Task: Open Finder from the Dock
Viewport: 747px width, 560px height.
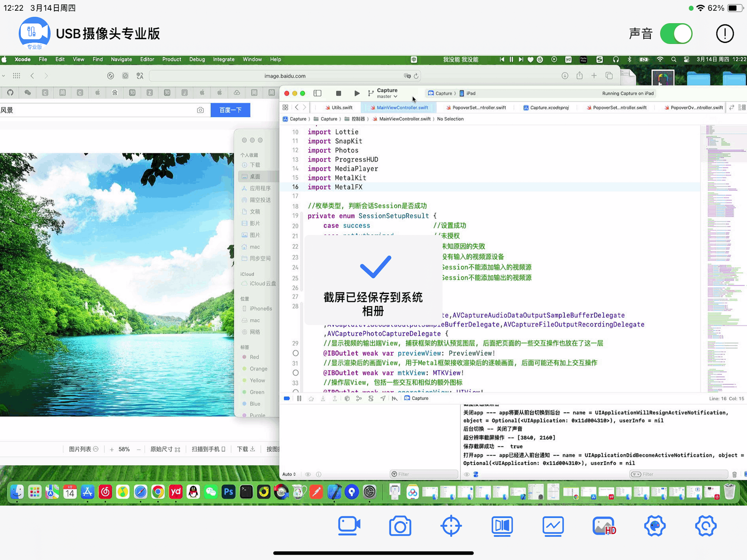Action: 17,492
